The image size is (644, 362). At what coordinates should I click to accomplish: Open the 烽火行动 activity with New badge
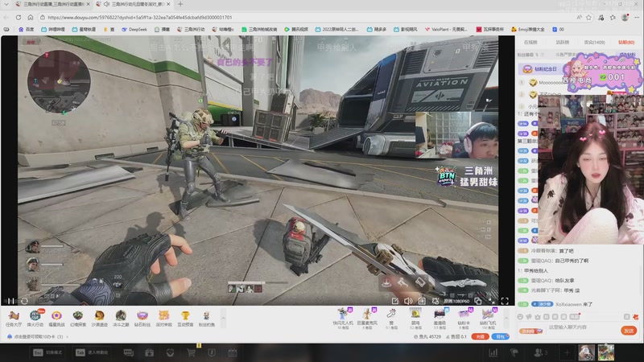tap(35, 318)
